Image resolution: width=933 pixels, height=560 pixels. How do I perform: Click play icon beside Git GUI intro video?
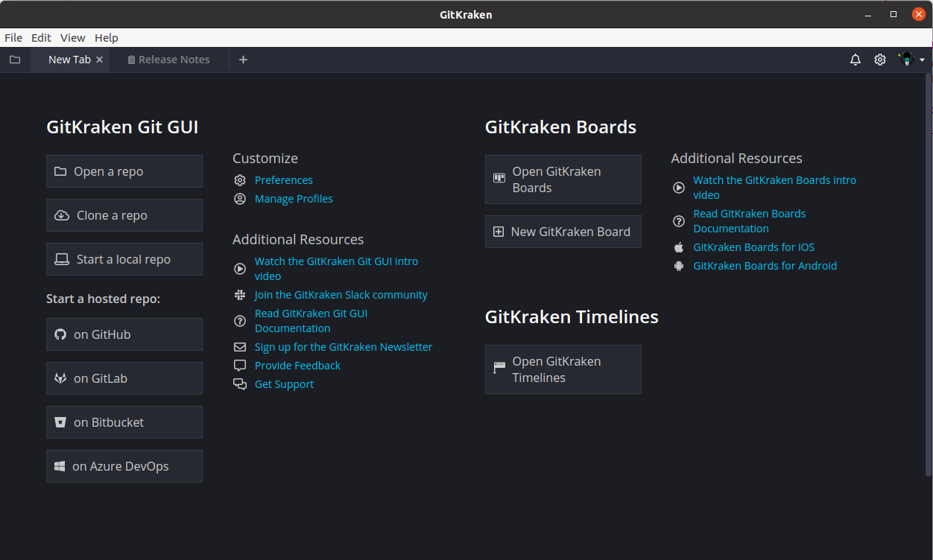[240, 269]
